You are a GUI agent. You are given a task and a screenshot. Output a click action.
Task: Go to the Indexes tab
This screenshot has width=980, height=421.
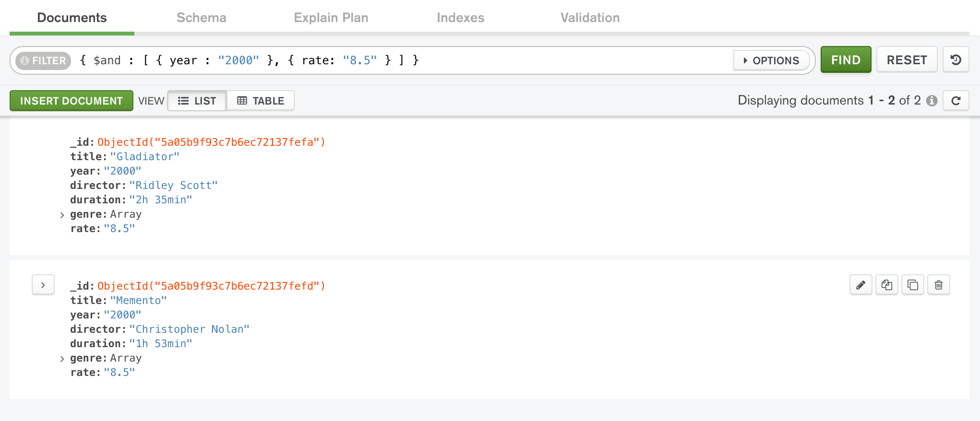click(x=461, y=18)
